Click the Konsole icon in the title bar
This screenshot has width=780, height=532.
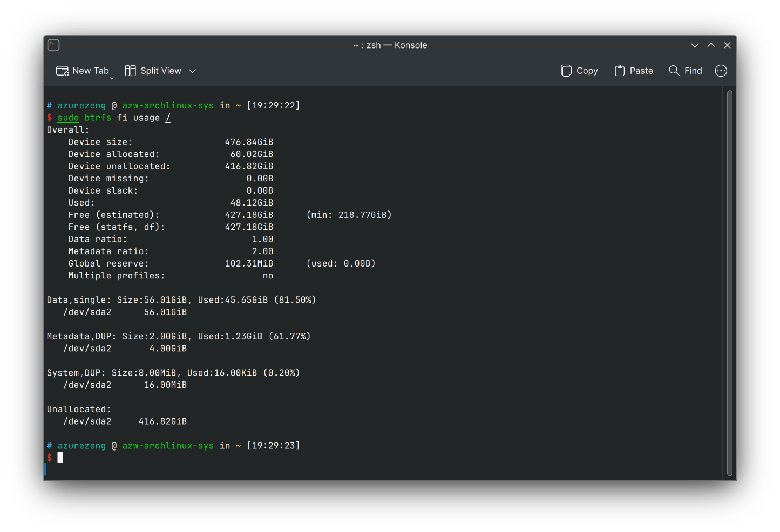click(x=53, y=45)
